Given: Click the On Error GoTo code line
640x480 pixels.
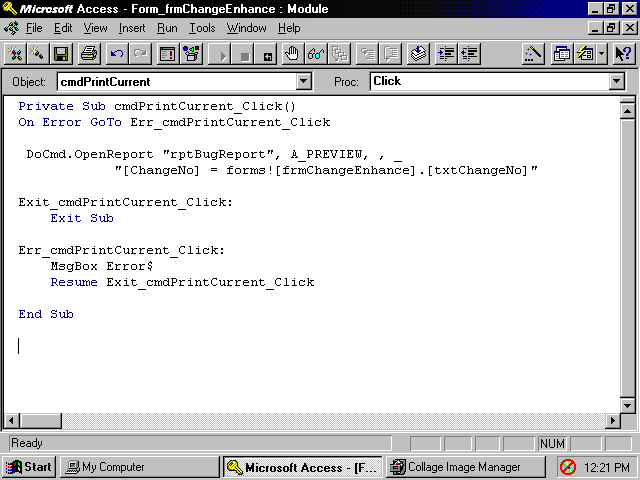Looking at the screenshot, I should click(174, 122).
